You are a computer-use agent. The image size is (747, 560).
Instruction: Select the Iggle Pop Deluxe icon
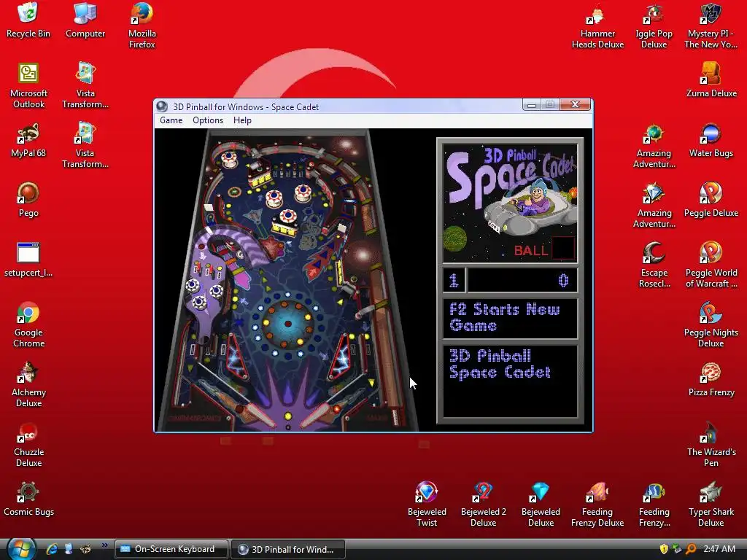coord(654,26)
